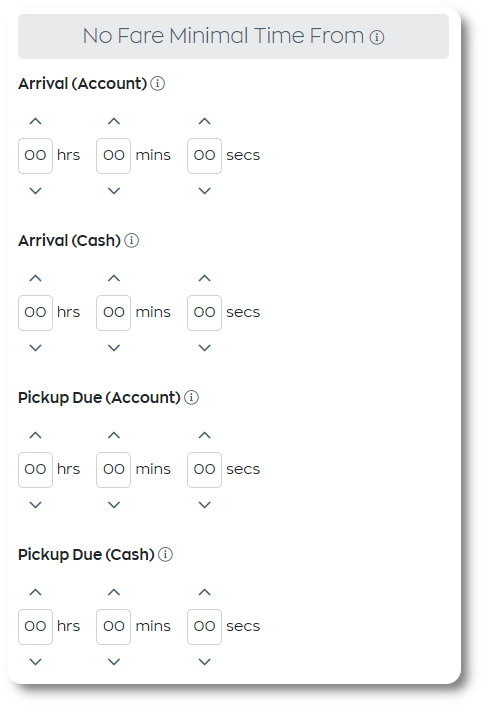This screenshot has height=707, width=484.
Task: Decrease minutes for Arrival (Account)
Action: coord(114,191)
